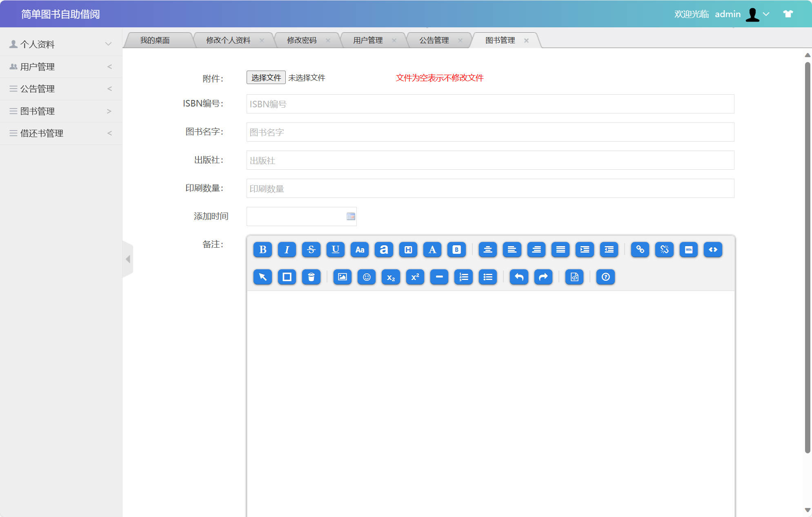812x517 pixels.
Task: Insert an emoji from the editor toolbar
Action: [367, 277]
